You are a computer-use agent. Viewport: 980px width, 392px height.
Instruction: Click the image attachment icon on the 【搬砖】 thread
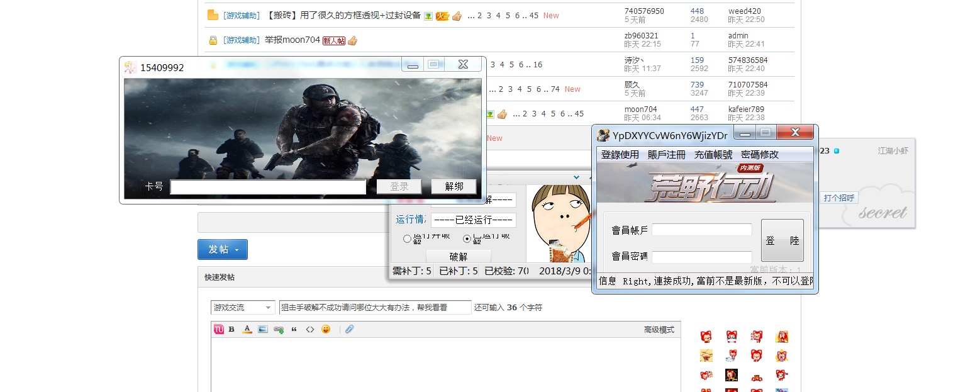tap(428, 16)
